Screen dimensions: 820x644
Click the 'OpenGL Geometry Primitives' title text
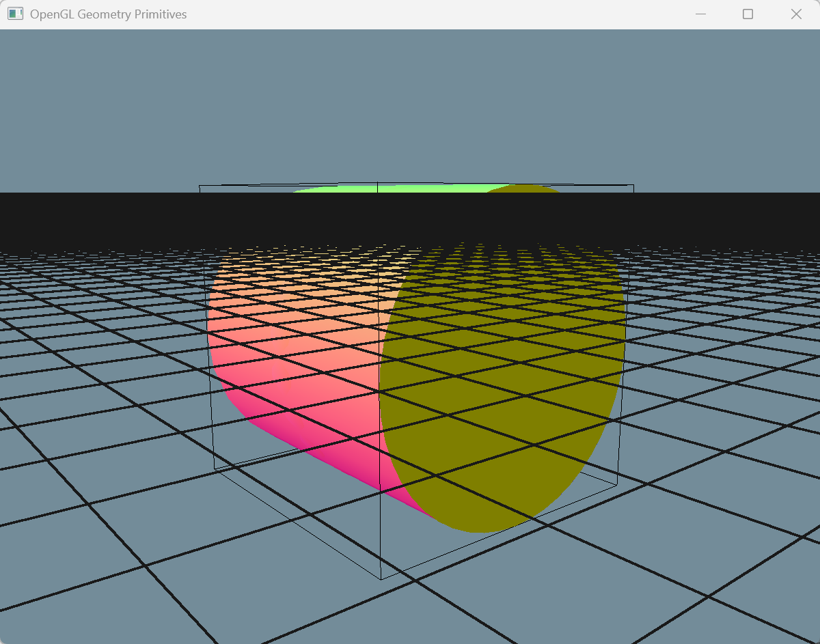[x=108, y=14]
